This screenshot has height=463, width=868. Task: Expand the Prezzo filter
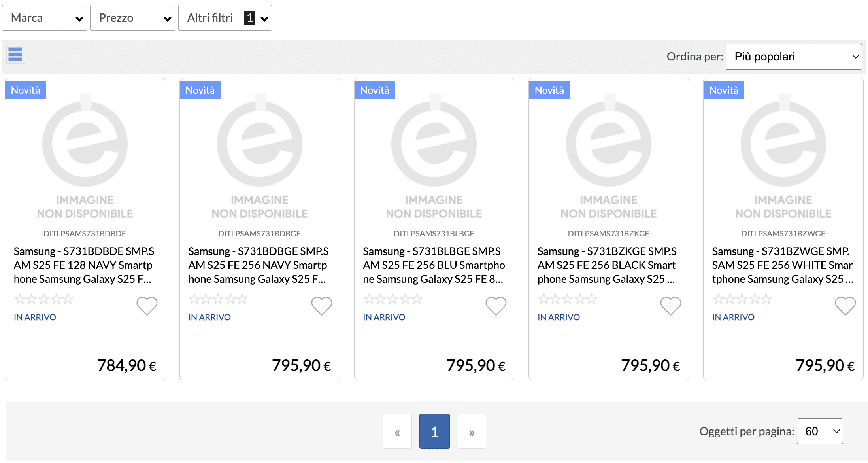(132, 17)
